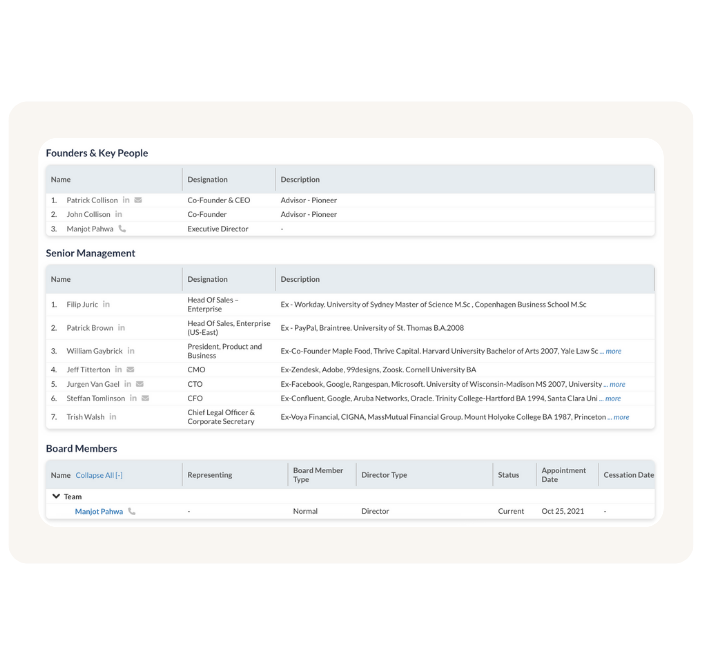Click Steffan Tomlinson's email envelope icon

[145, 398]
